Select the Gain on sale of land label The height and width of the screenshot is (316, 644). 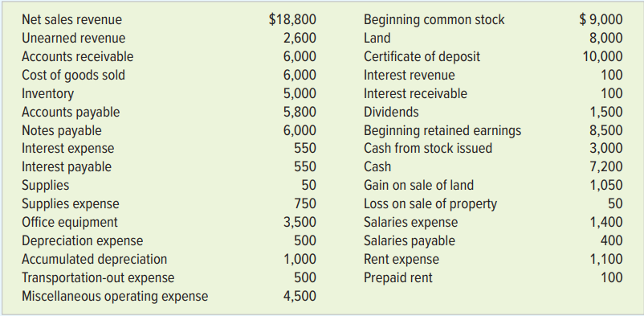[418, 186]
